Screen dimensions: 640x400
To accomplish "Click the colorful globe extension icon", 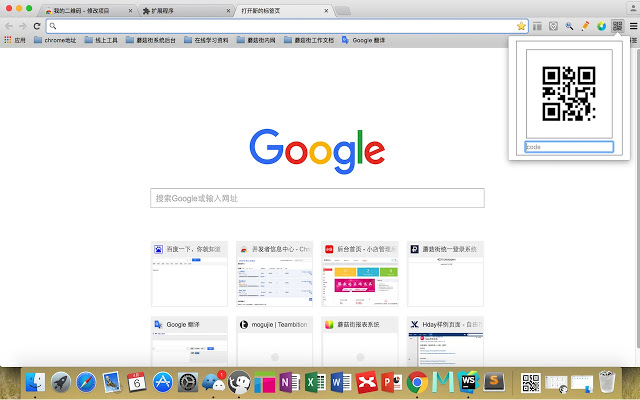I will pyautogui.click(x=601, y=27).
